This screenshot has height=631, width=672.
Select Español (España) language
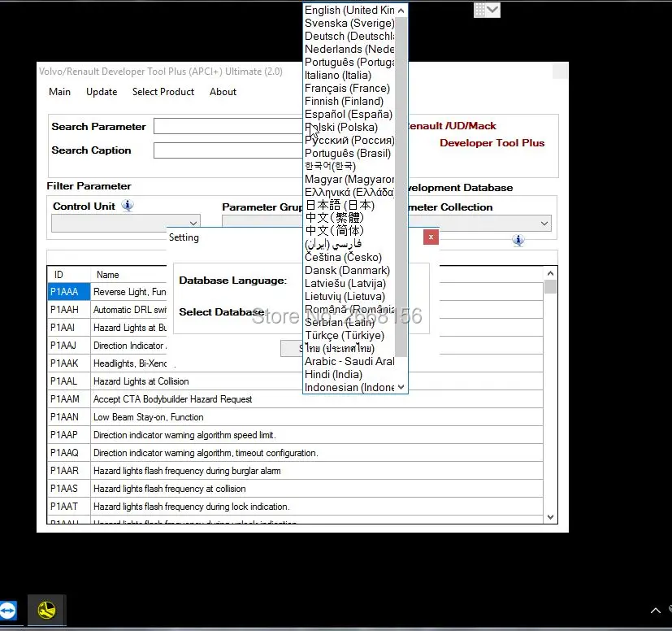pyautogui.click(x=349, y=114)
